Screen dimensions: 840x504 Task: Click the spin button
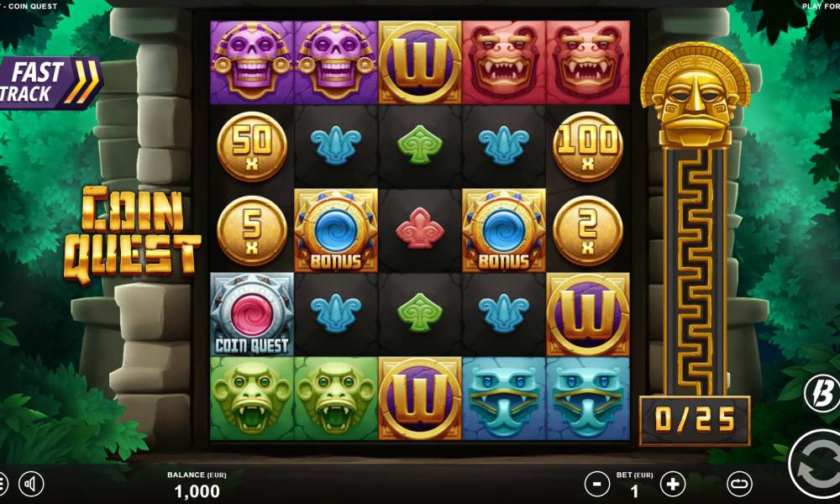point(817,465)
